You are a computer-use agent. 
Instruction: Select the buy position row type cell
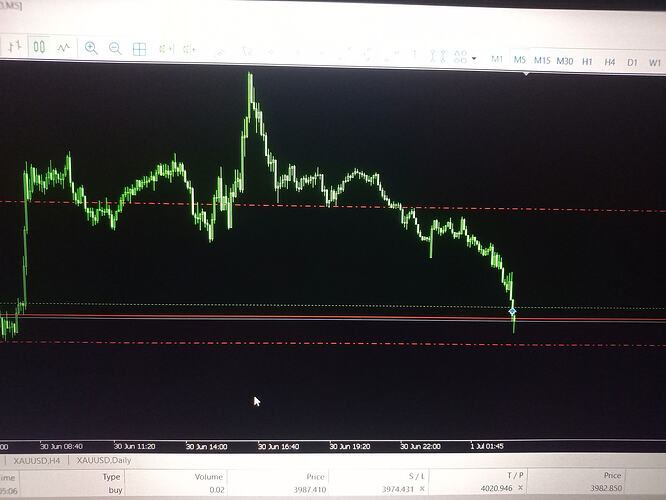coord(115,490)
